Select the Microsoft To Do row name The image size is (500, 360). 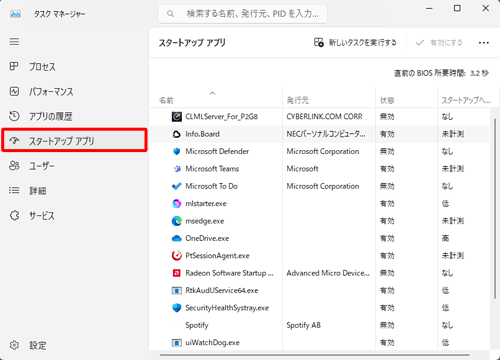coord(211,186)
